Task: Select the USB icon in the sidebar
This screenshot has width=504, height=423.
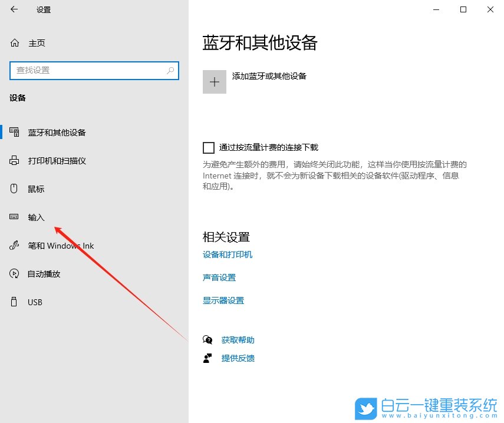Action: [13, 302]
